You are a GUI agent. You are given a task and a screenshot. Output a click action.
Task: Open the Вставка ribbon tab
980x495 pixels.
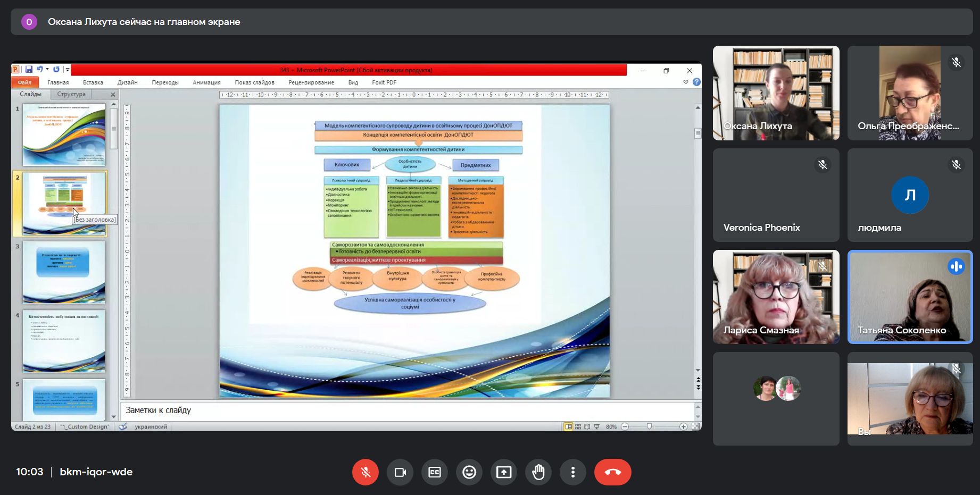93,82
